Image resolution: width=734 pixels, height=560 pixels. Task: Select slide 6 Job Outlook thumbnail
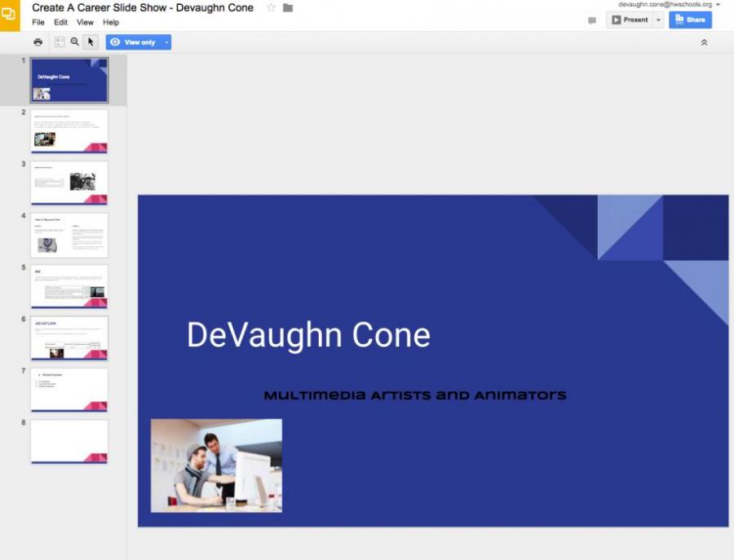[69, 338]
